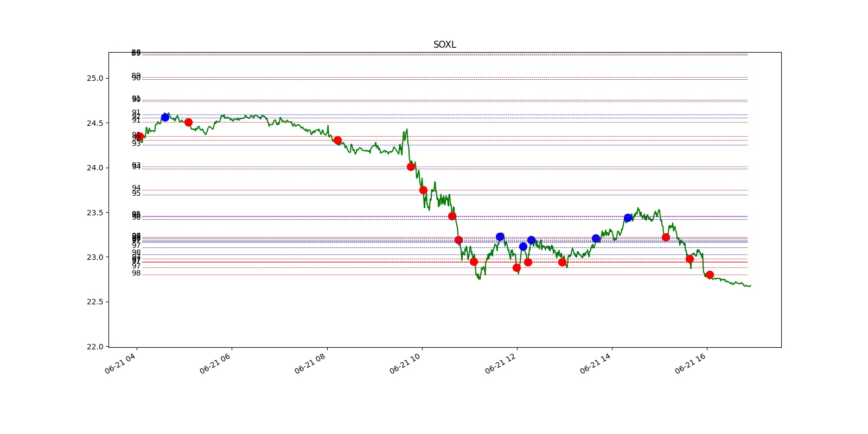This screenshot has width=868, height=434.
Task: Select the red marker at 23.75 after 10:00
Action: pyautogui.click(x=423, y=190)
